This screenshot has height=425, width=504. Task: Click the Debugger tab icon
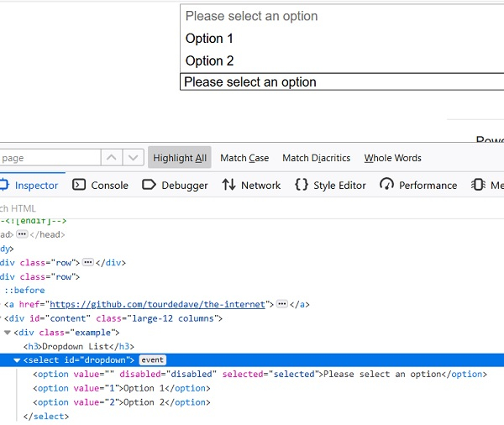coord(149,185)
